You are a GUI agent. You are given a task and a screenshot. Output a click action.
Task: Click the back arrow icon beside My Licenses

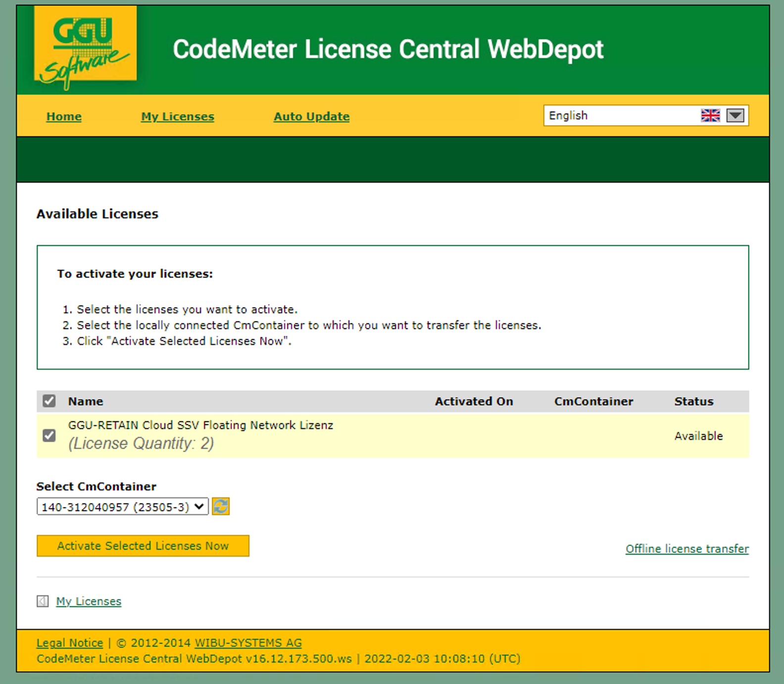pos(43,601)
